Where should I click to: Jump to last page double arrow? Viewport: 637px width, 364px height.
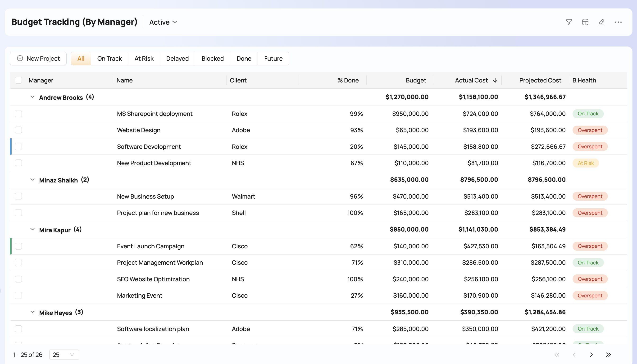(x=608, y=355)
